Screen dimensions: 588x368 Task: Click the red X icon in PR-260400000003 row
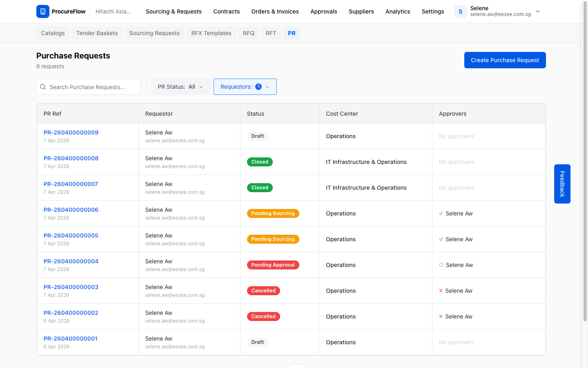tap(441, 291)
